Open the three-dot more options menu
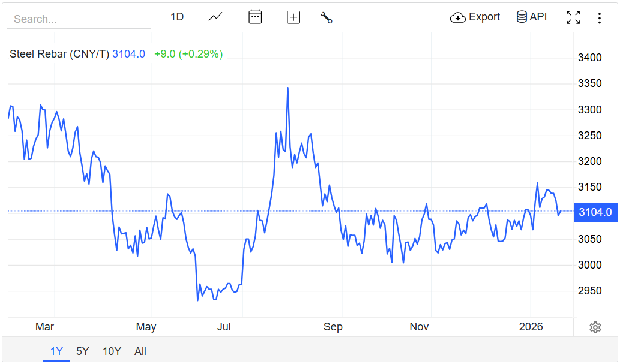 click(599, 18)
